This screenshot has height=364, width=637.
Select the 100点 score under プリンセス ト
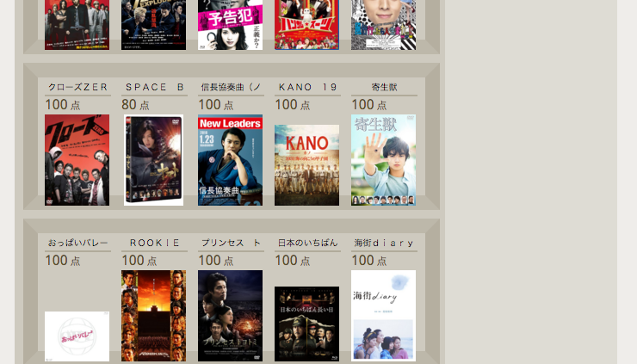coord(216,261)
